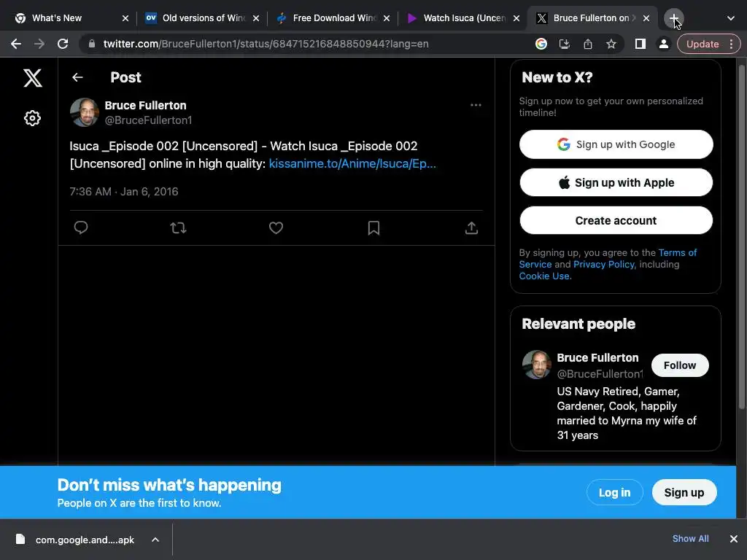
Task: Click Sign up with Google
Action: coord(616,144)
